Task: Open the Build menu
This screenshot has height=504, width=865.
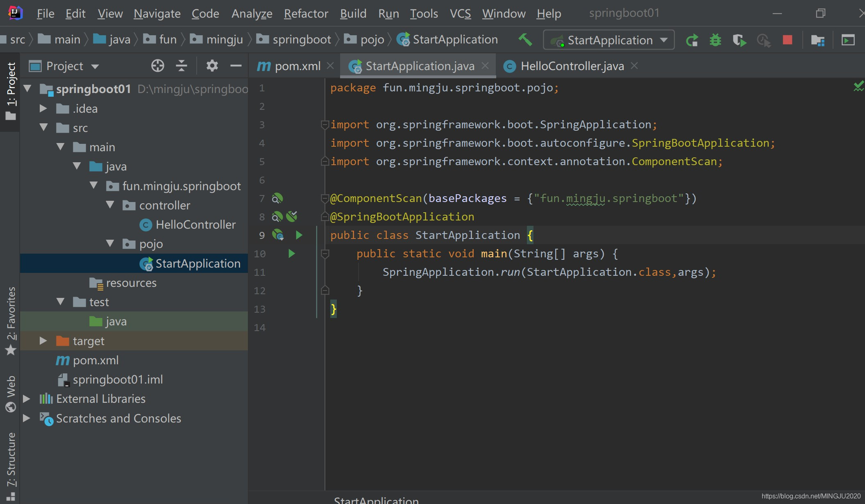Action: (x=353, y=14)
